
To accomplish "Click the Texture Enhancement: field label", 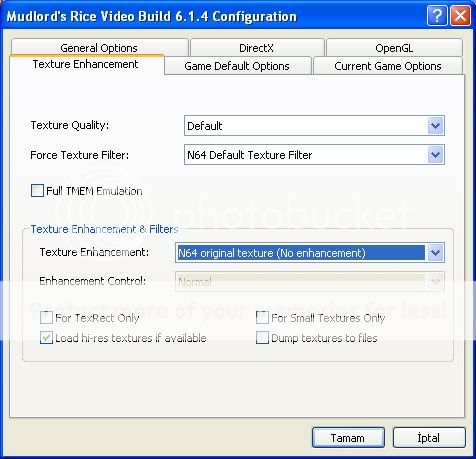I will coord(94,252).
